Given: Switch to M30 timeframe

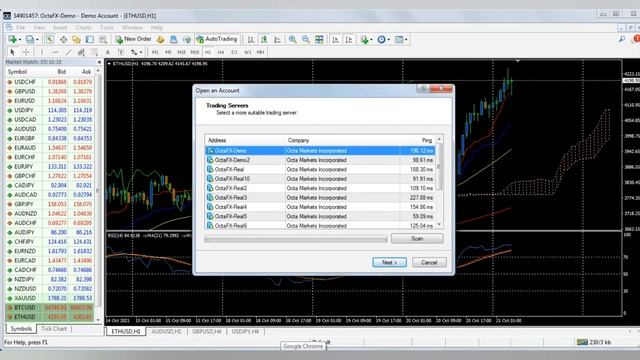Looking at the screenshot, I should [195, 52].
